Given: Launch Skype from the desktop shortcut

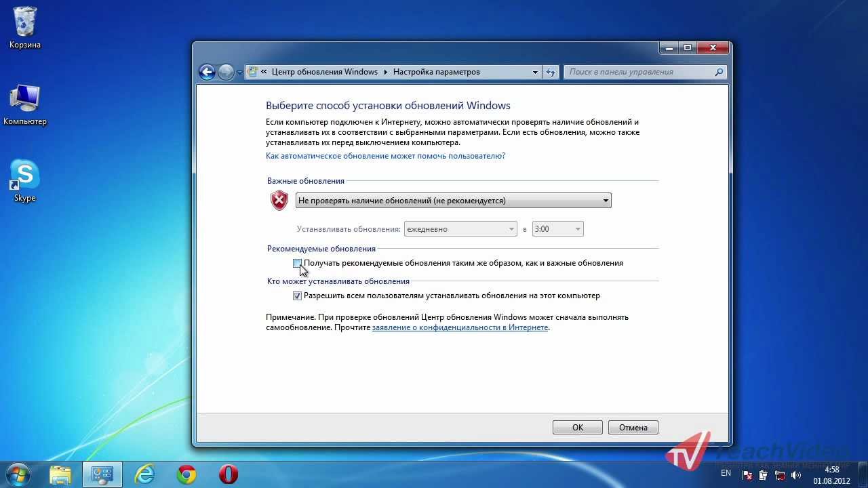Looking at the screenshot, I should [25, 181].
